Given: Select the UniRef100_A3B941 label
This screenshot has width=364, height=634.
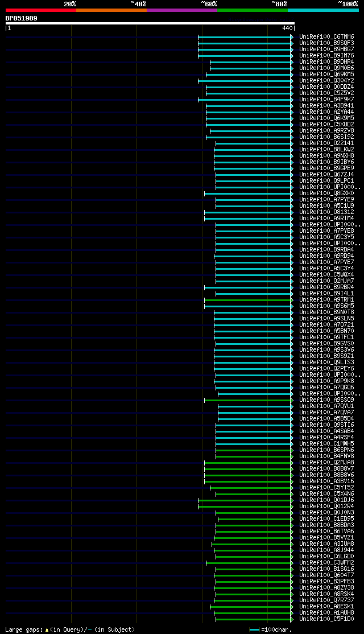Looking at the screenshot, I should click(327, 105).
